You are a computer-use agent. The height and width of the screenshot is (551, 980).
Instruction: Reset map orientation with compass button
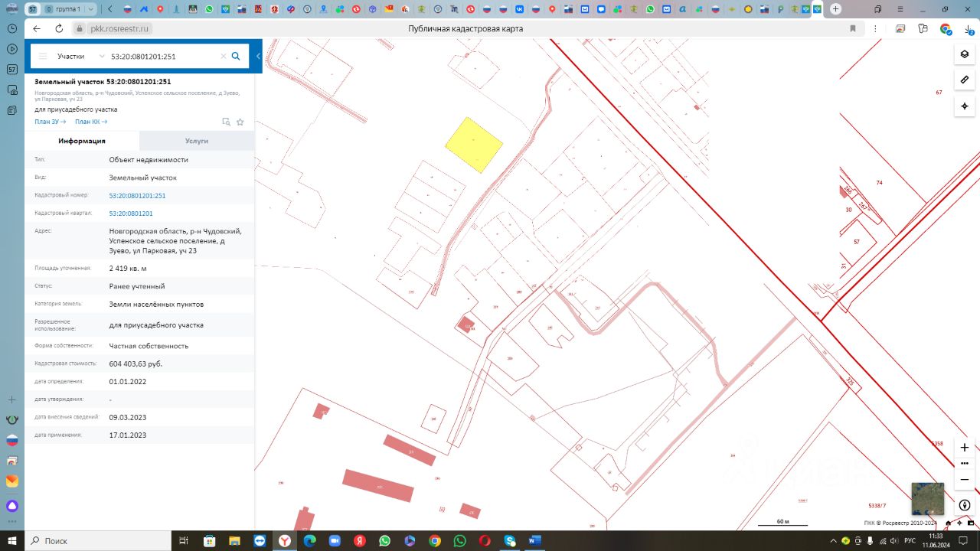click(965, 505)
